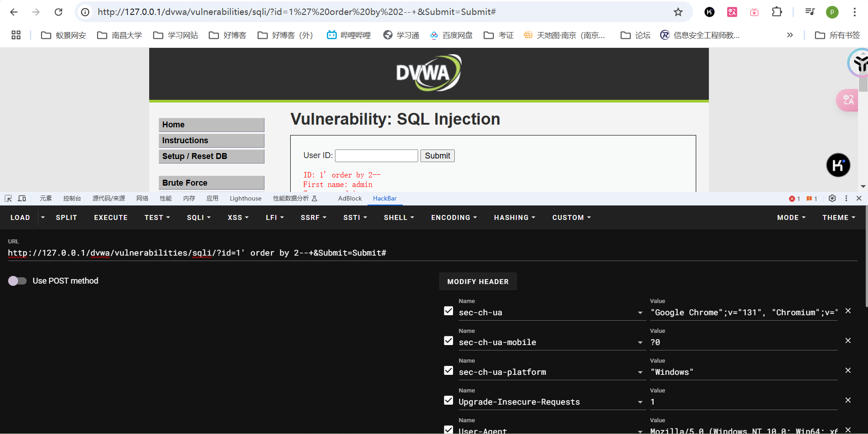
Task: Uncheck the Upgrade-Insecure-Requests header checkbox
Action: click(x=448, y=400)
